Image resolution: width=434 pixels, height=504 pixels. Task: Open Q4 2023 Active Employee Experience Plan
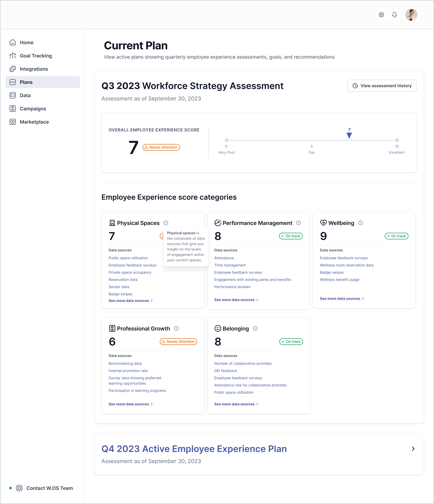[194, 449]
